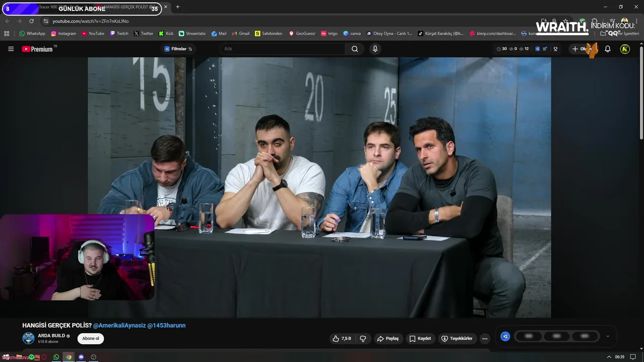The height and width of the screenshot is (362, 644).
Task: Open Mail bookmark
Action: pyautogui.click(x=219, y=33)
